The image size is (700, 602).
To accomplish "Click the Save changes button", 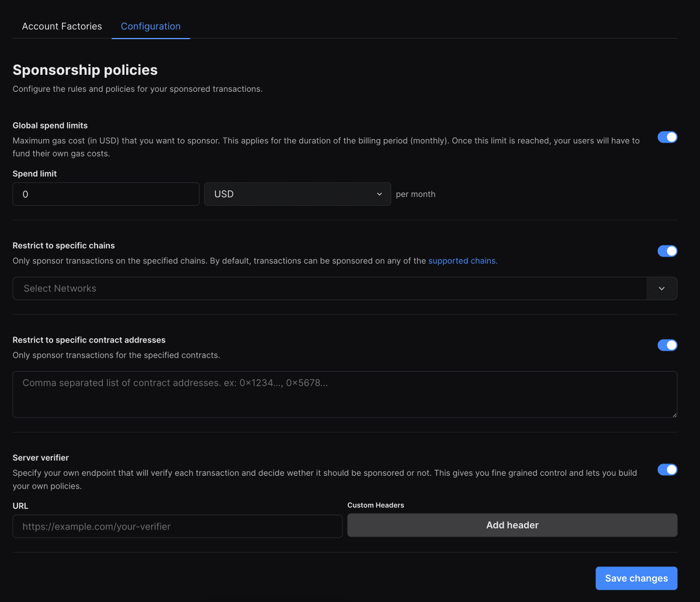I will click(x=636, y=579).
